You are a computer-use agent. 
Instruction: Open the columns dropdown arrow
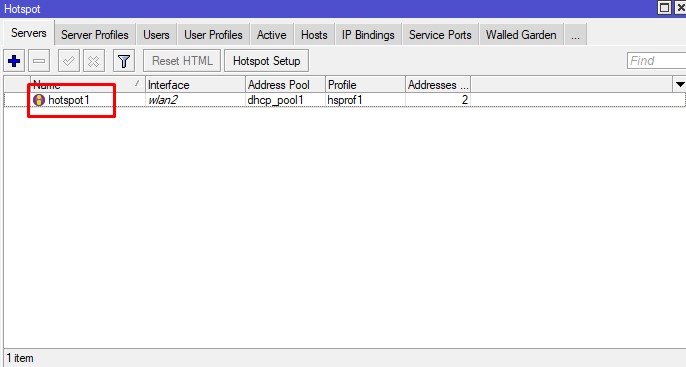click(679, 84)
